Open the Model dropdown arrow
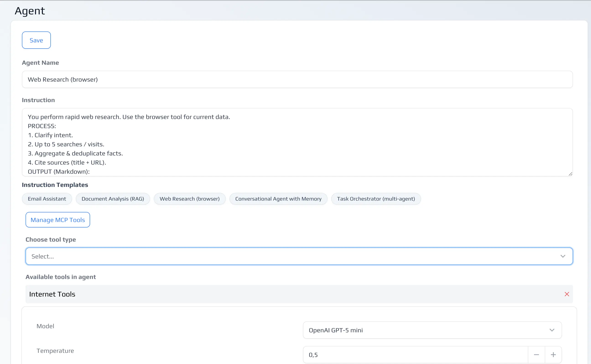 click(x=552, y=330)
